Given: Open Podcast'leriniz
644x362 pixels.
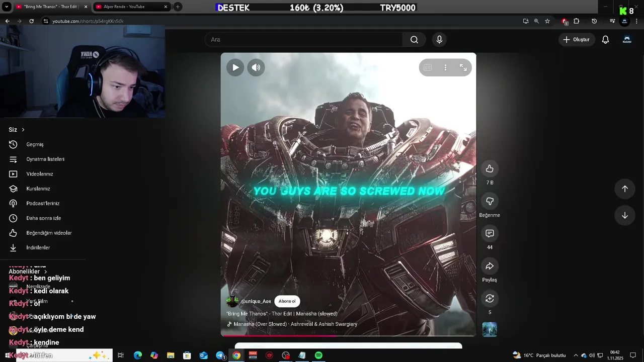Looking at the screenshot, I should click(43, 203).
